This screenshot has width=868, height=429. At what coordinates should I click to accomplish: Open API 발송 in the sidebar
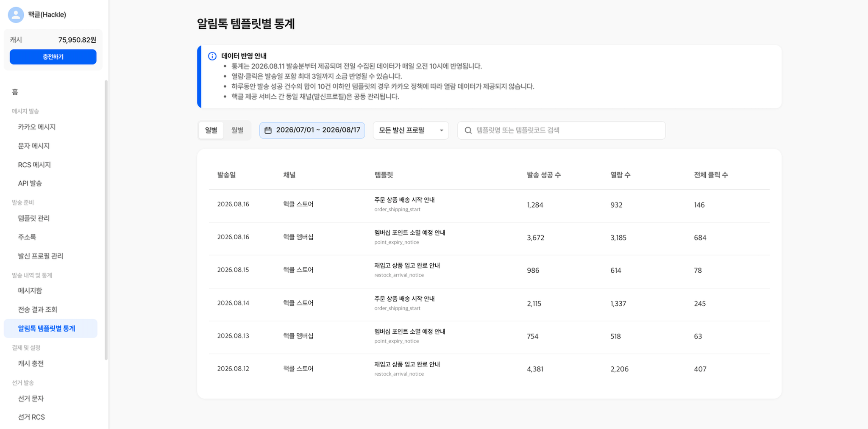point(30,183)
